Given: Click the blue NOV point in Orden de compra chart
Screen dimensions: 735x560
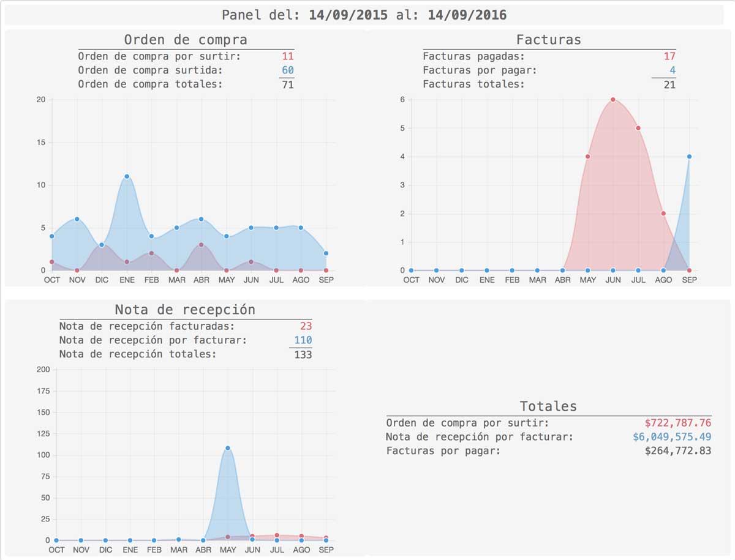Looking at the screenshot, I should click(x=77, y=219).
